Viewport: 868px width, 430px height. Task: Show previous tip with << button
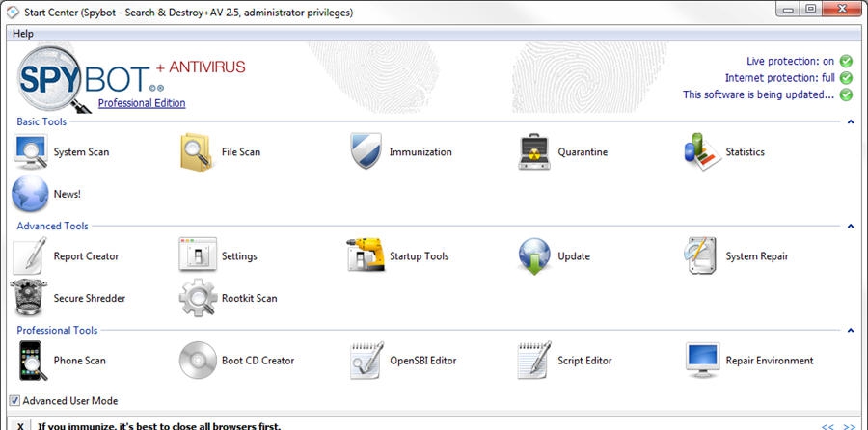tap(827, 426)
